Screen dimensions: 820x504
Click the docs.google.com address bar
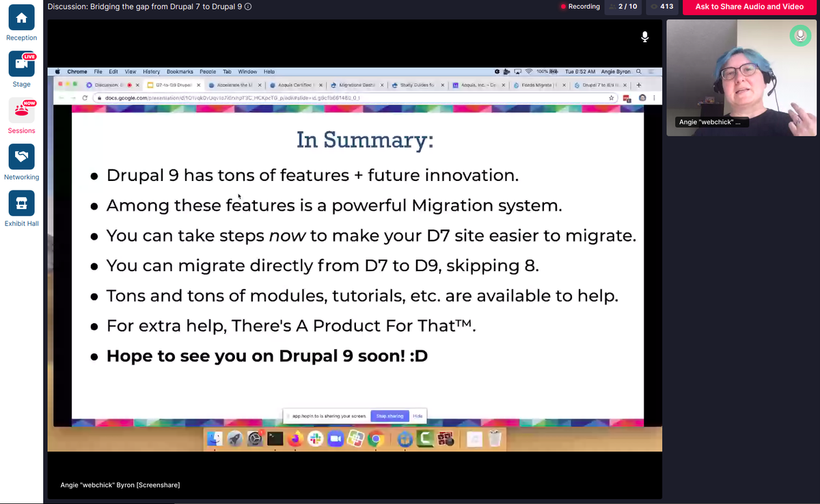click(x=354, y=98)
